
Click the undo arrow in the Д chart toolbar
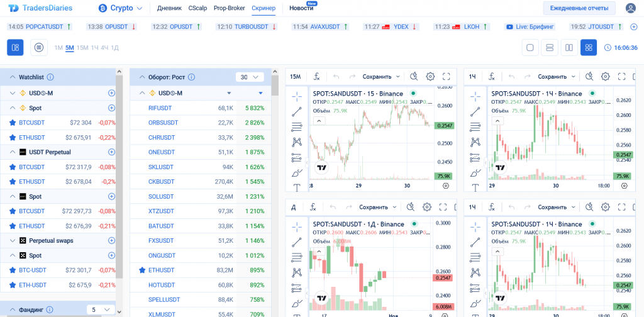click(x=333, y=207)
